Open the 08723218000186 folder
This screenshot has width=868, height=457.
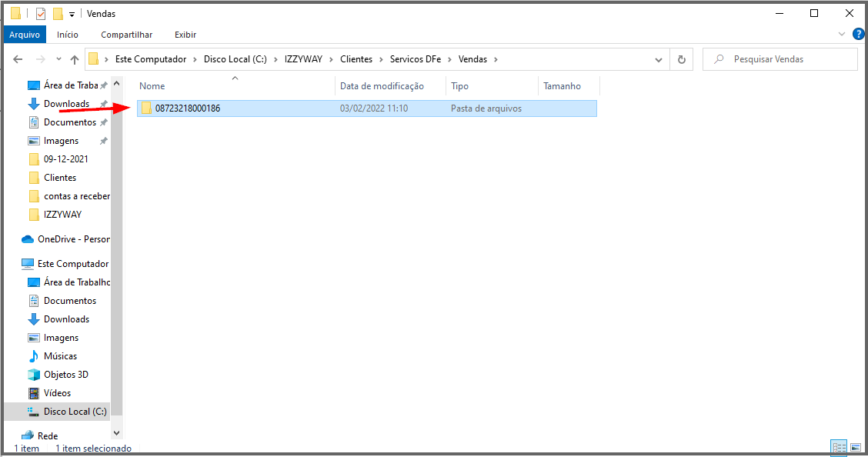coord(187,108)
